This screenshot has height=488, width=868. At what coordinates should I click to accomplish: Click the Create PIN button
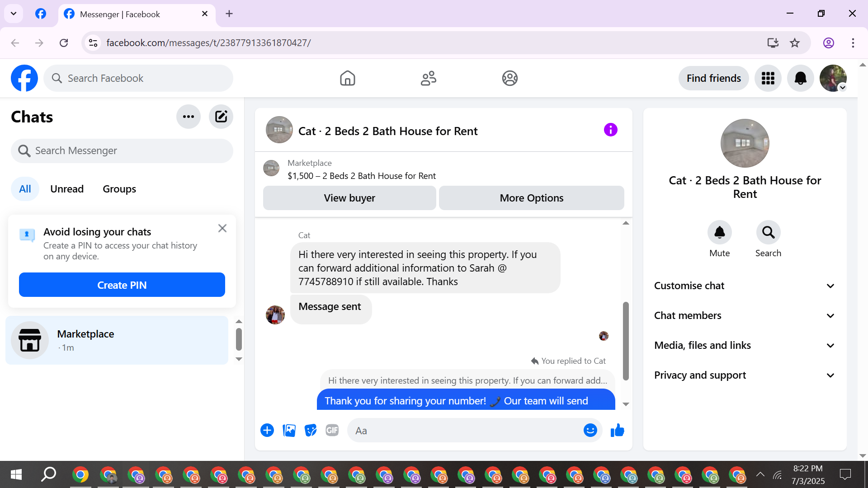coord(122,285)
